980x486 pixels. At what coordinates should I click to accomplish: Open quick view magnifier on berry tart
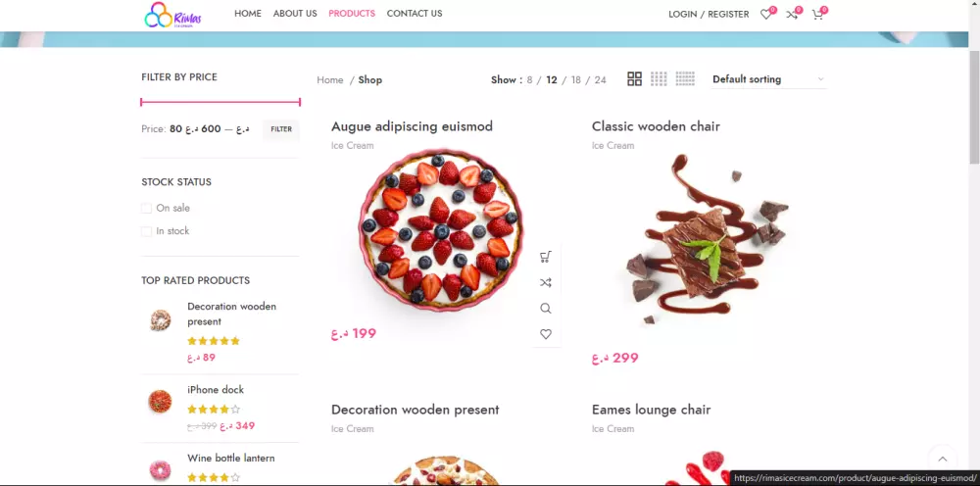point(546,308)
